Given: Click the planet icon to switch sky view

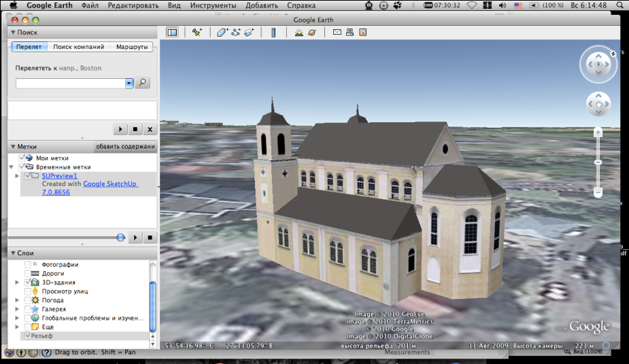Looking at the screenshot, I should coord(311,32).
